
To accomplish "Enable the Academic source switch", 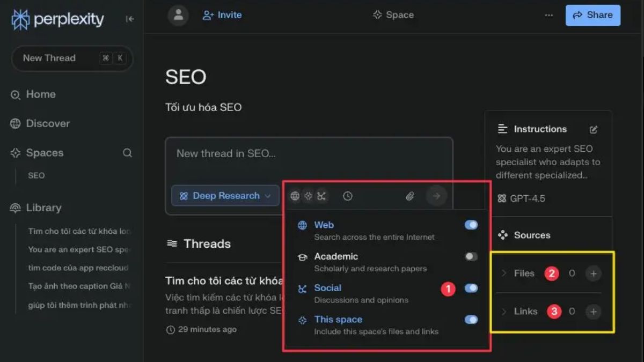I will click(471, 256).
